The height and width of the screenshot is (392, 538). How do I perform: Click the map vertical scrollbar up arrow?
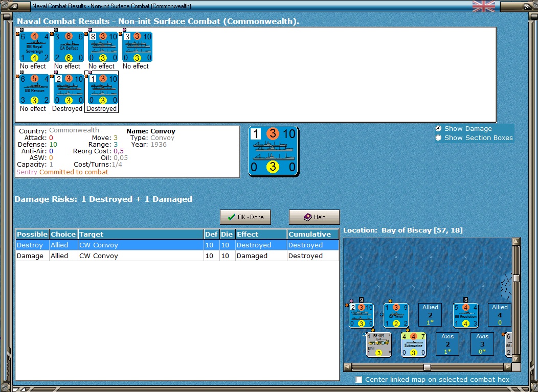click(516, 241)
